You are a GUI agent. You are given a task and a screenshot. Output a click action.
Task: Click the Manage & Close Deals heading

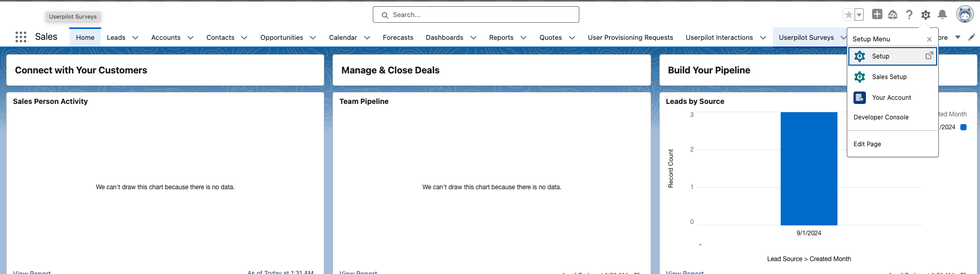390,70
